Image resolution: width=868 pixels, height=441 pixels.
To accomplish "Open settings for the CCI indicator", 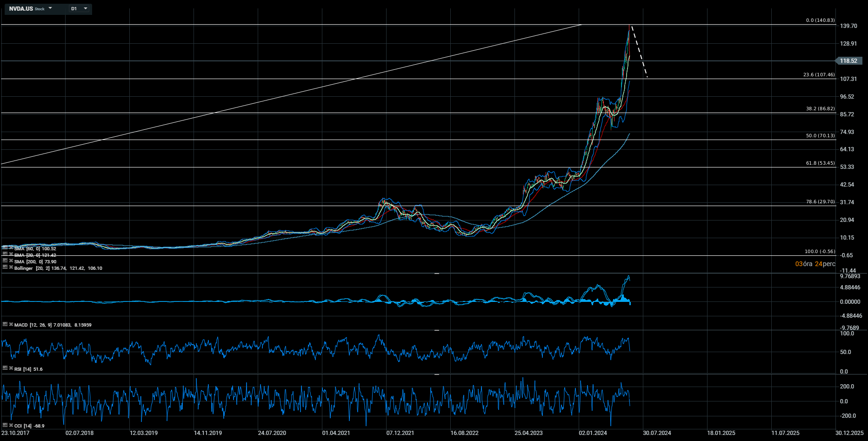I will point(5,425).
